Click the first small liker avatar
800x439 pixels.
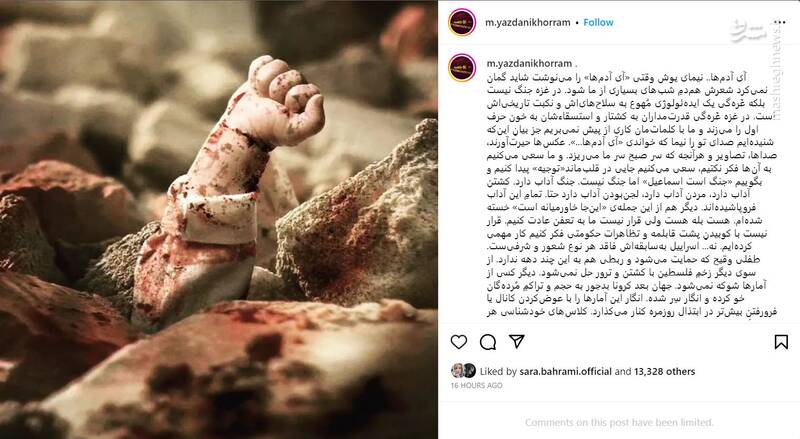point(457,371)
